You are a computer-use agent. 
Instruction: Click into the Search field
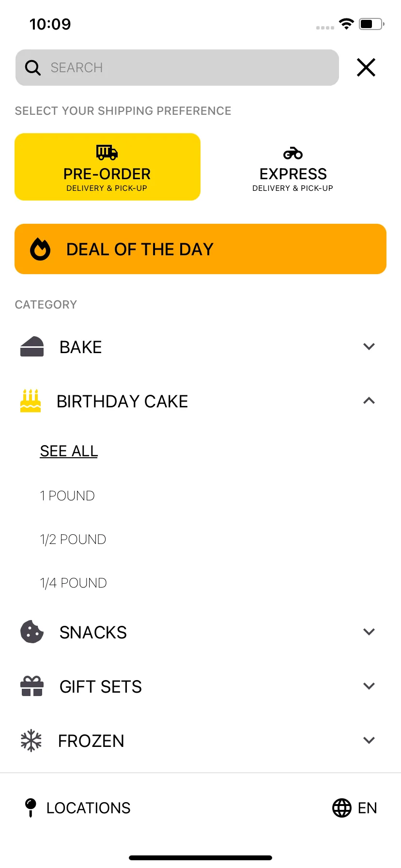[x=177, y=67]
